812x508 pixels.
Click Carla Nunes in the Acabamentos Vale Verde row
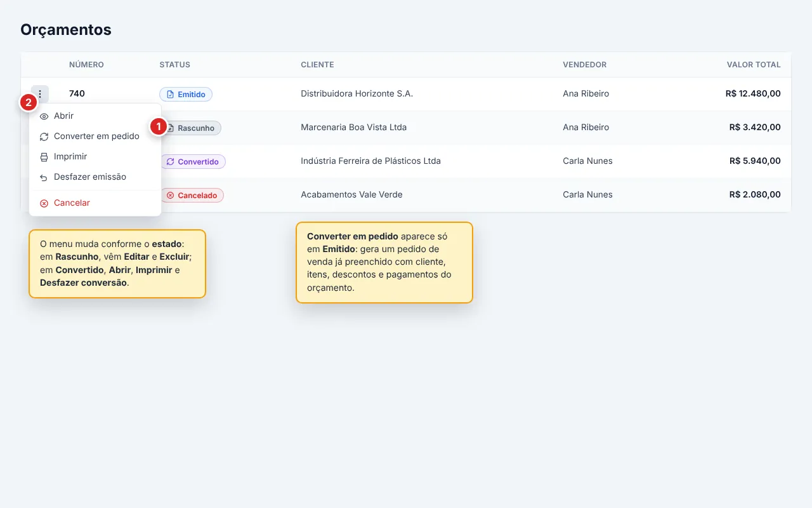(587, 195)
